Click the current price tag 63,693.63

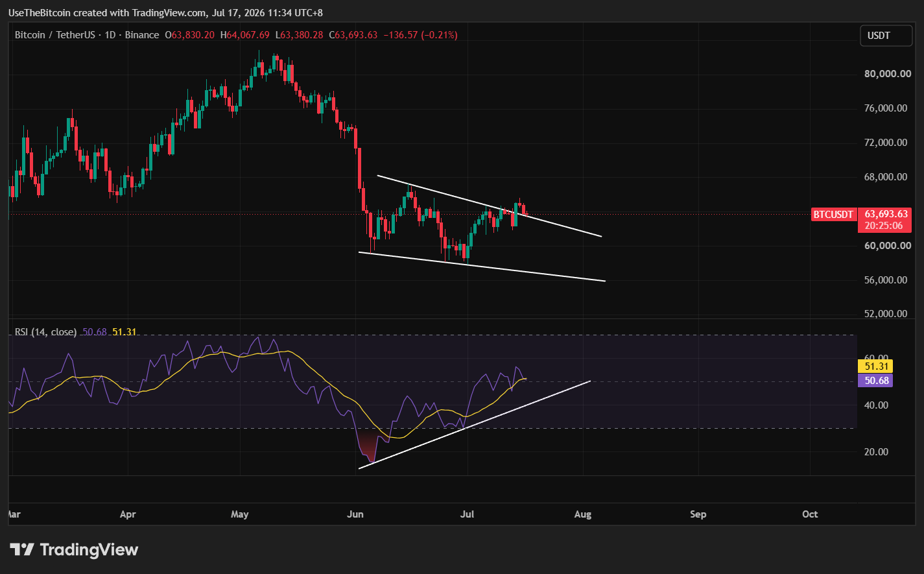click(x=885, y=214)
